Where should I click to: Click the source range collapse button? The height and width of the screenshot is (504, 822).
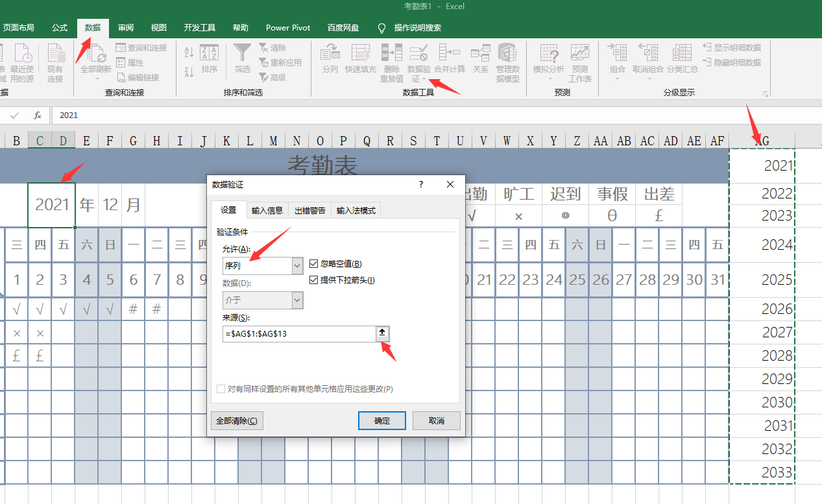click(x=382, y=333)
